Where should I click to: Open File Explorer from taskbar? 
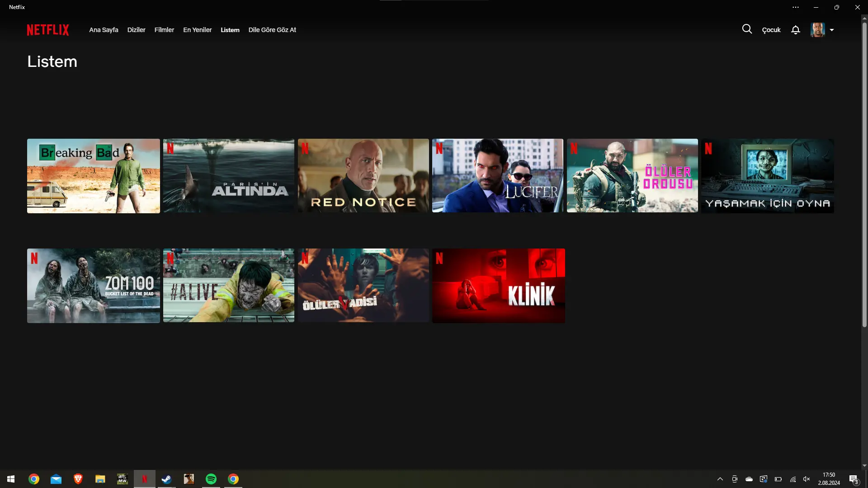coord(100,479)
